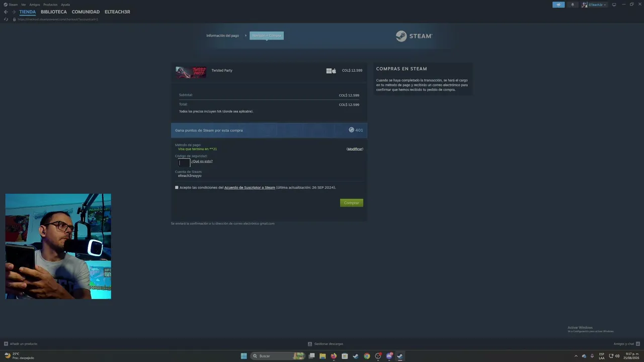Viewport: 644px width, 362px height.
Task: Open the Ayuda menu
Action: [x=65, y=5]
